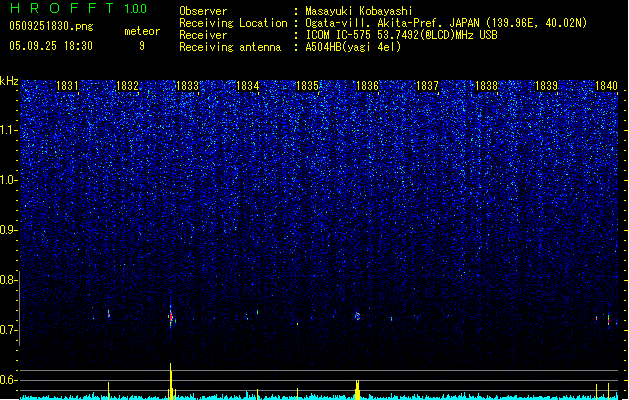Select the 1832 time marker

[x=127, y=85]
